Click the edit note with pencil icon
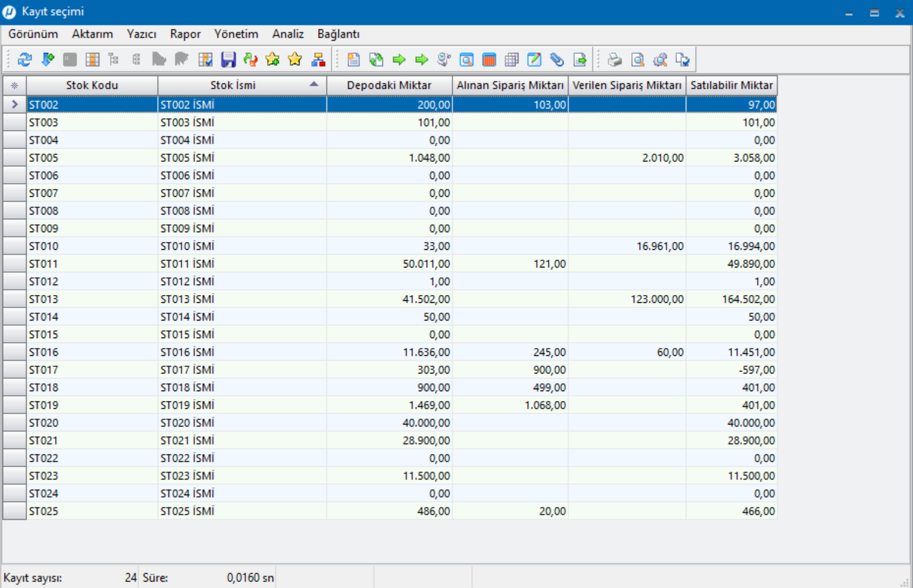 point(534,60)
